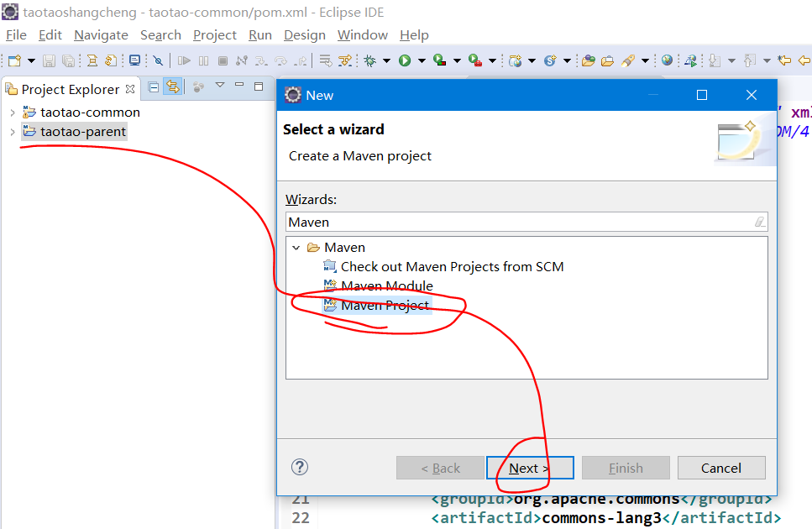Image resolution: width=812 pixels, height=529 pixels.
Task: Open the Search menu
Action: point(160,35)
